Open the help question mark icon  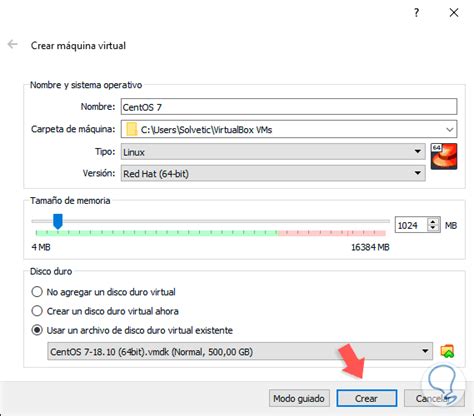point(416,13)
